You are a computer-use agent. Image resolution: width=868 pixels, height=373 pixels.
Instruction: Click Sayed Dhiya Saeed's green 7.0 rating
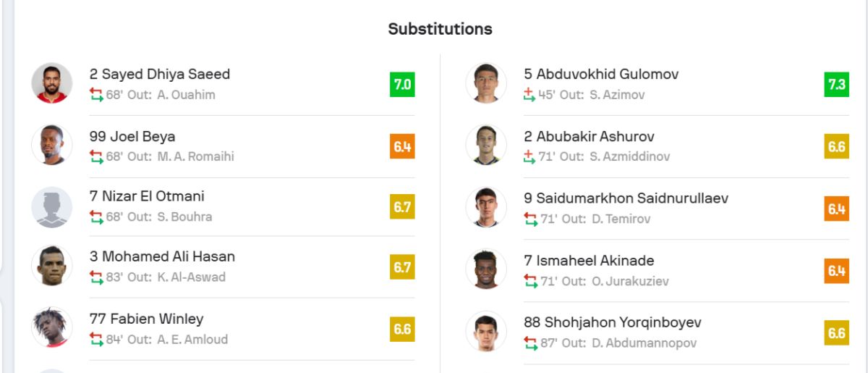(402, 85)
